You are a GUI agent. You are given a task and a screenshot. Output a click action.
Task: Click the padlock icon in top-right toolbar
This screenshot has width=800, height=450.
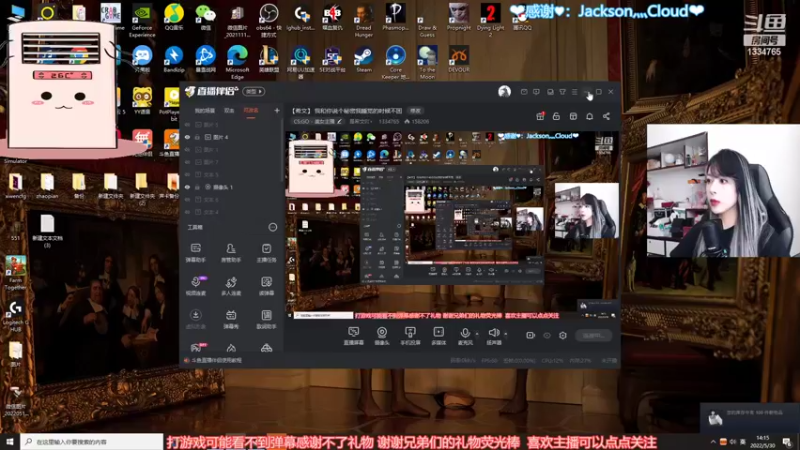pos(556,116)
